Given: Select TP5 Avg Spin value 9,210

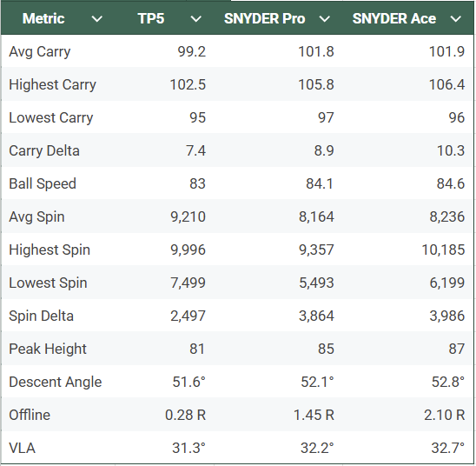Looking at the screenshot, I should 188,216.
